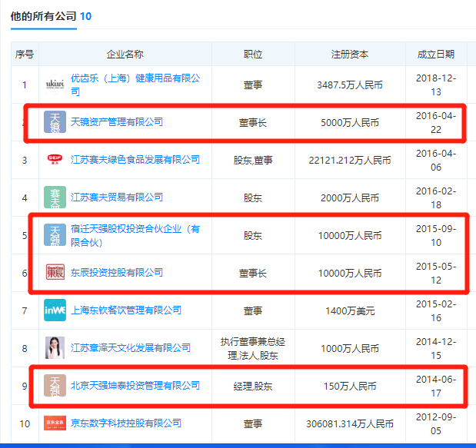Click the 2015-02-16 date cell
Viewport: 476px width, 448px height.
click(x=436, y=310)
